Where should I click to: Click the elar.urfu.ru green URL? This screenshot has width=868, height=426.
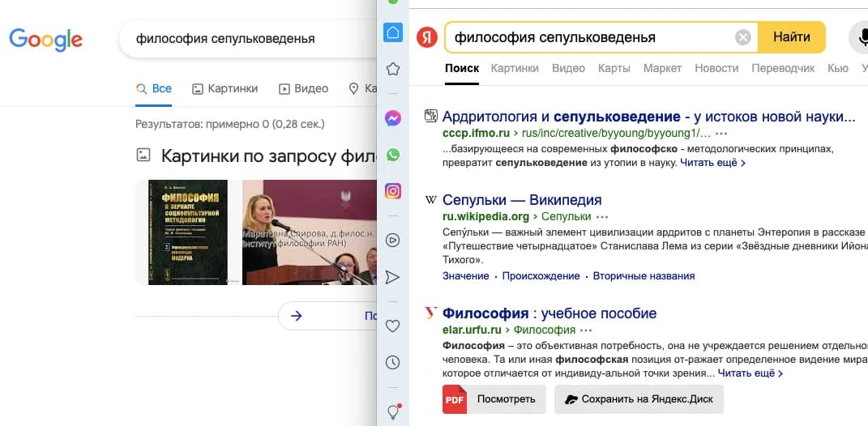click(472, 330)
